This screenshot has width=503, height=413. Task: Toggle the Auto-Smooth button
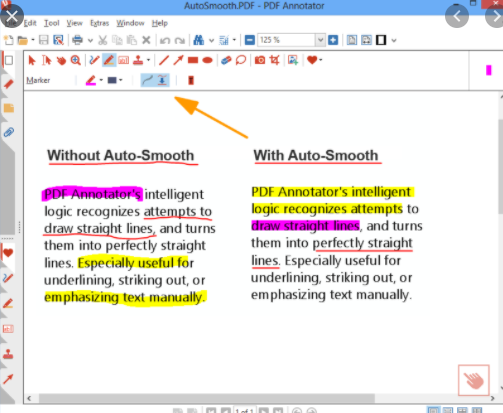[148, 80]
